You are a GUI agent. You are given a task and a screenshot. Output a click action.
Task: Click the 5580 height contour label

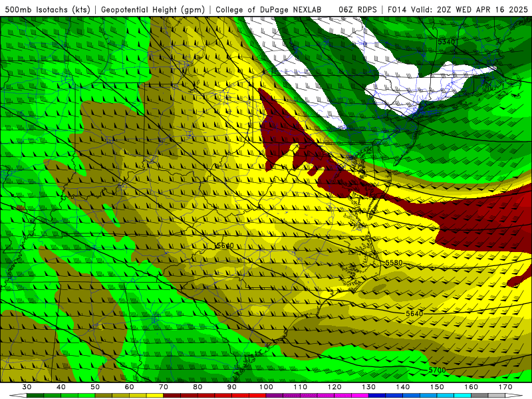394,263
